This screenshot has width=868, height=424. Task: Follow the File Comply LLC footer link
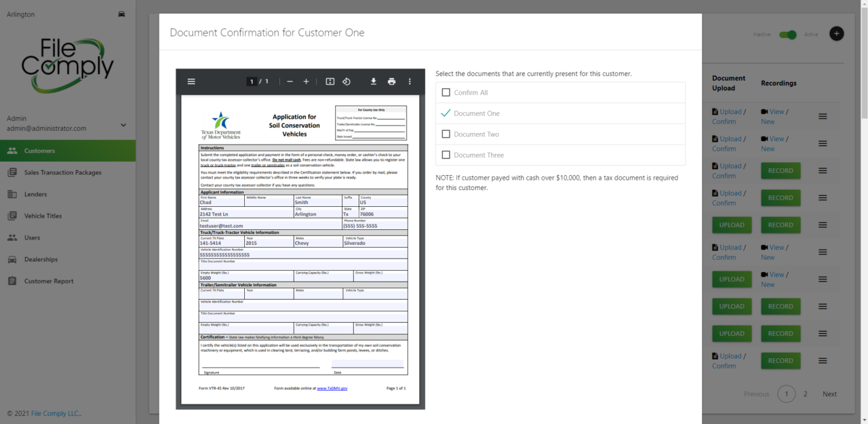point(56,413)
